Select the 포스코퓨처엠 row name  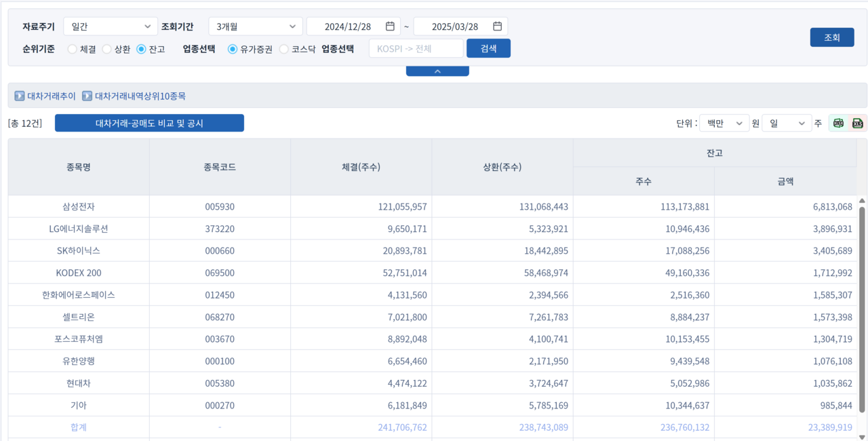pos(79,339)
